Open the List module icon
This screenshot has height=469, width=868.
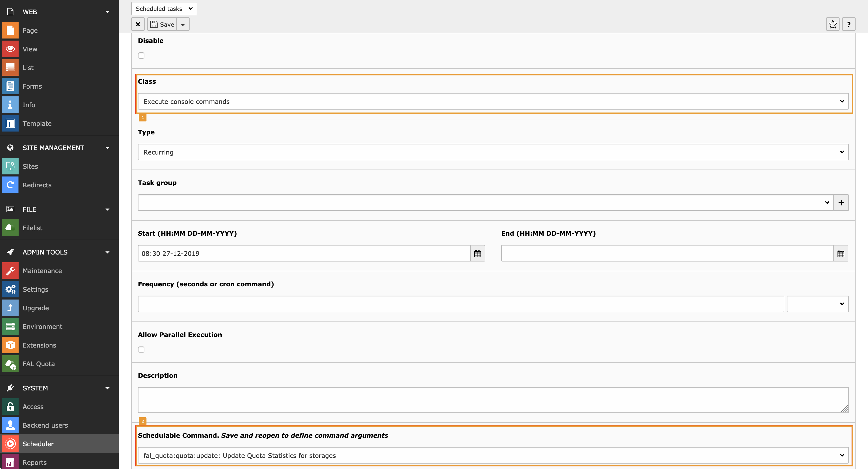tap(10, 67)
